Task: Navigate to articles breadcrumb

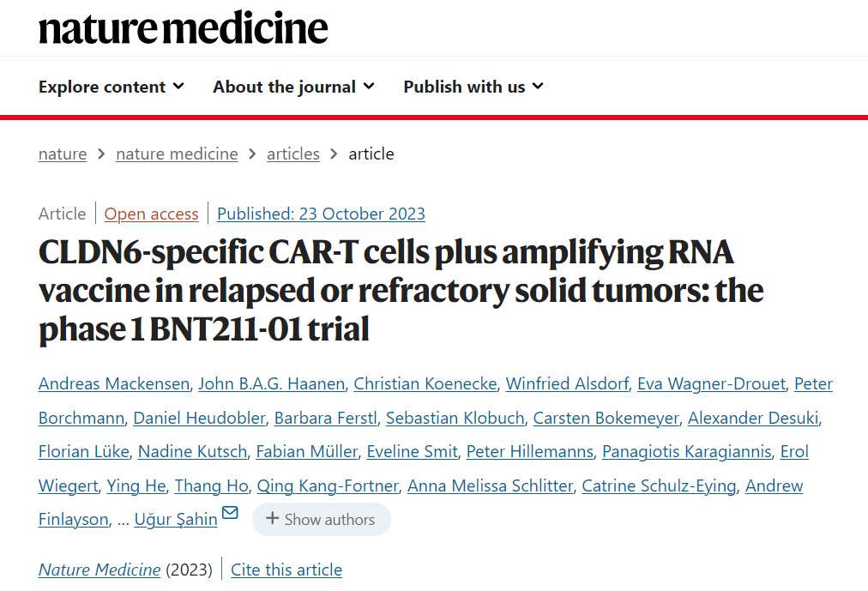Action: click(292, 154)
